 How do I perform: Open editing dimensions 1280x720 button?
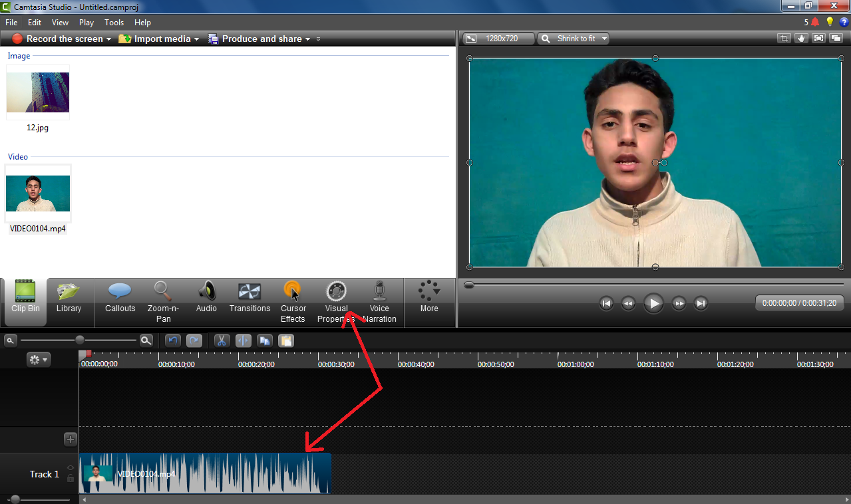pyautogui.click(x=499, y=39)
